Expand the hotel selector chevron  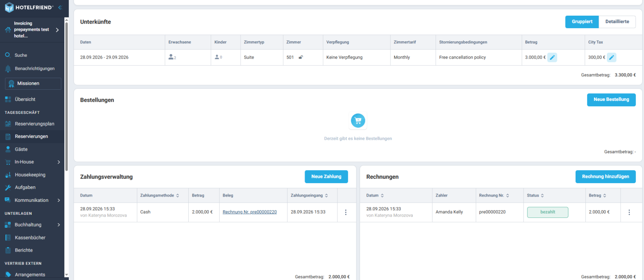57,30
